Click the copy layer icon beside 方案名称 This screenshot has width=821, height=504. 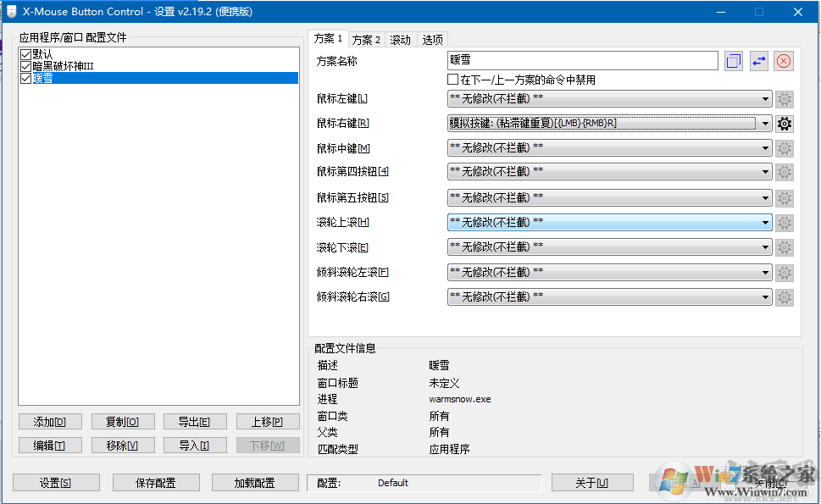point(733,60)
